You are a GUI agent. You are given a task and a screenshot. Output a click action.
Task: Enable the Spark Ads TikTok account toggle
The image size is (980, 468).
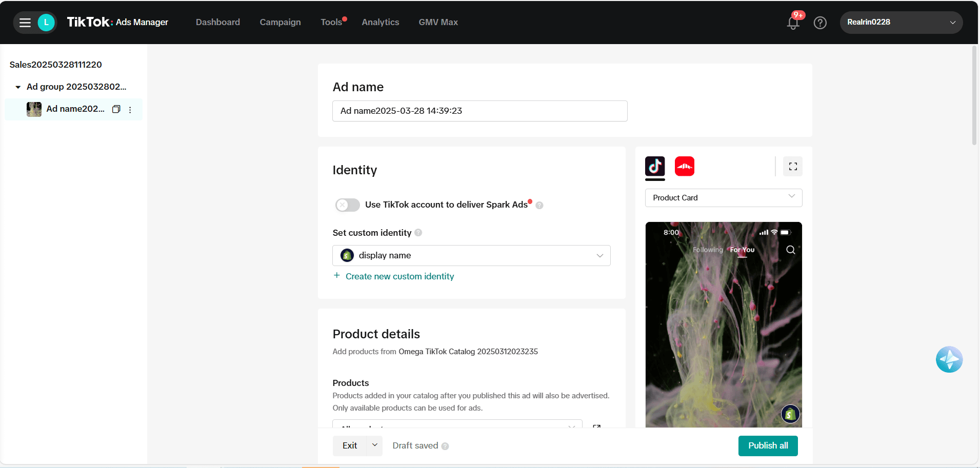(x=348, y=205)
